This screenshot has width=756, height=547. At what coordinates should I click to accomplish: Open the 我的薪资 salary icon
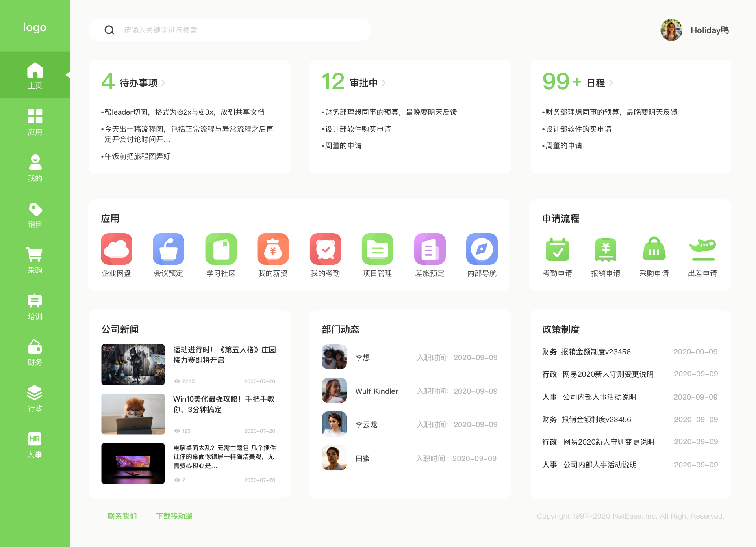pos(273,249)
